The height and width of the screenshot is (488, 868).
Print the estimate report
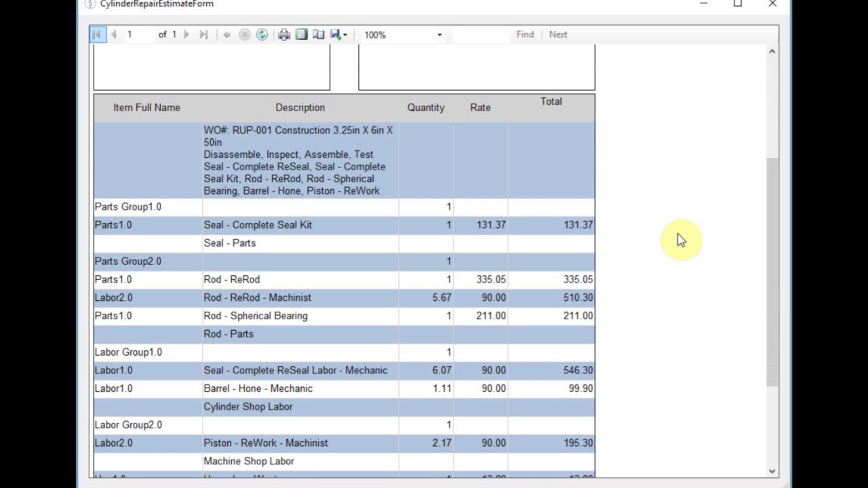click(284, 35)
